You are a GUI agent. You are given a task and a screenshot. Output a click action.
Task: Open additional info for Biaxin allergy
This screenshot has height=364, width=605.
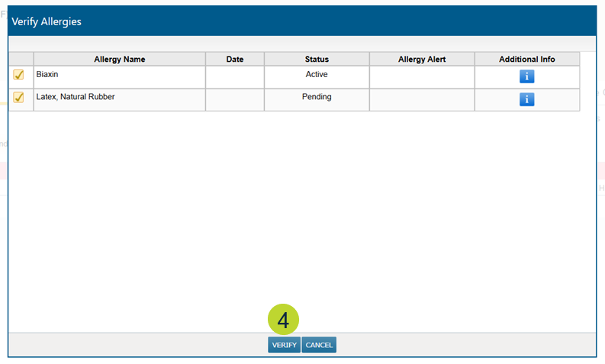click(x=526, y=76)
